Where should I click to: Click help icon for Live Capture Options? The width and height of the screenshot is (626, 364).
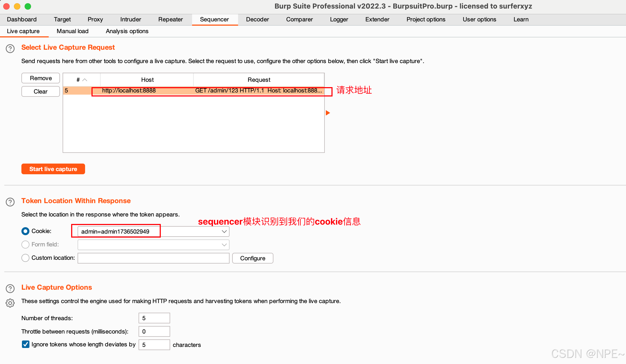(x=10, y=289)
